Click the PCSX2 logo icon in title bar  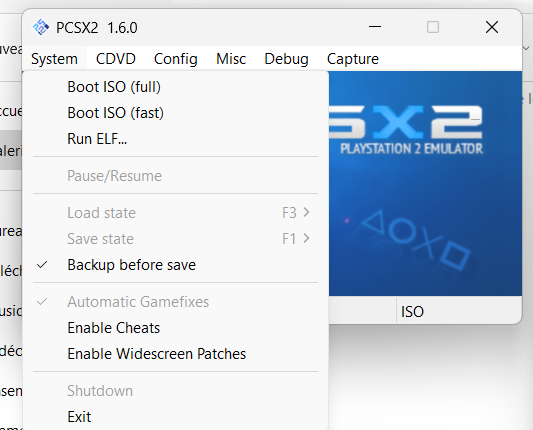click(41, 27)
